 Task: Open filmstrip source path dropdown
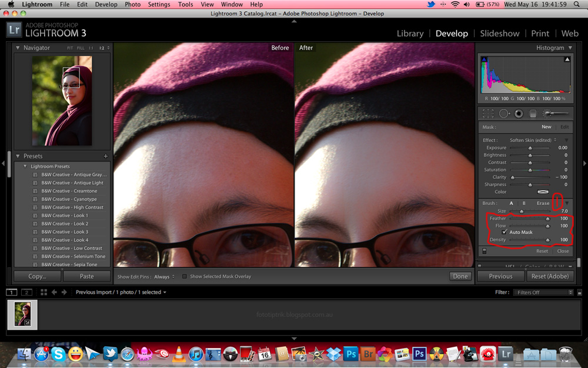(x=121, y=292)
